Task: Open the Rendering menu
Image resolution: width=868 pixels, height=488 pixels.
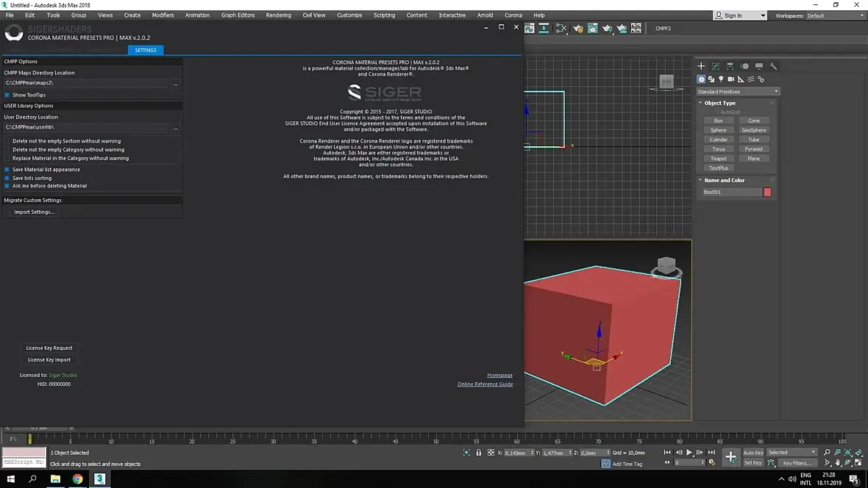Action: tap(278, 15)
